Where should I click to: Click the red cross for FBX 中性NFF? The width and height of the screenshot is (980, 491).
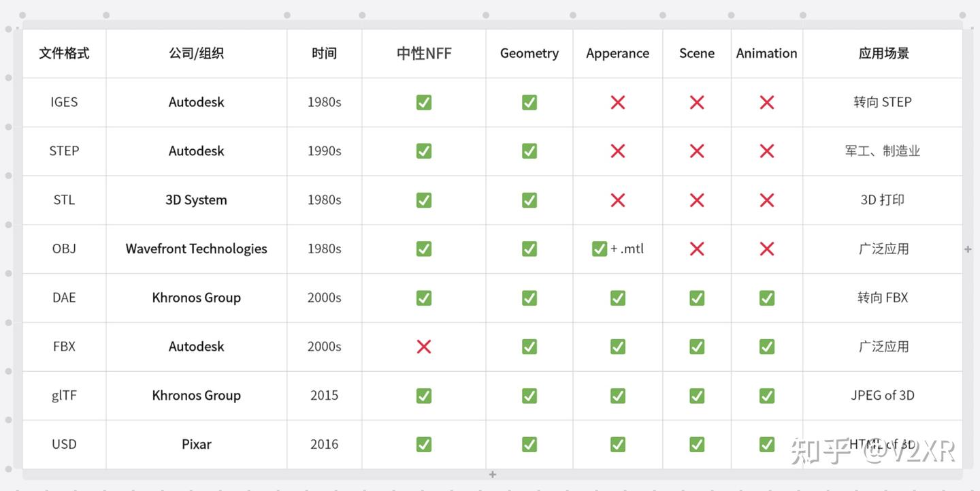coord(423,347)
